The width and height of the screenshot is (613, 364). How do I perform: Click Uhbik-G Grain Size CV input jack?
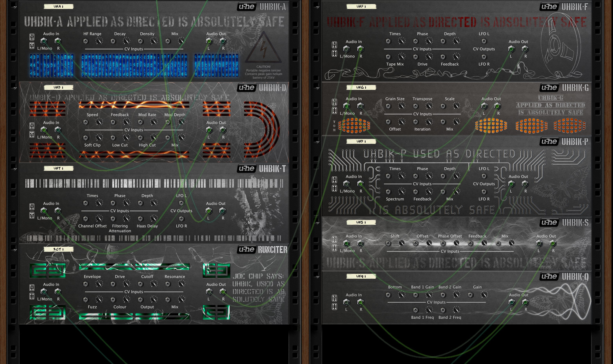pyautogui.click(x=388, y=106)
